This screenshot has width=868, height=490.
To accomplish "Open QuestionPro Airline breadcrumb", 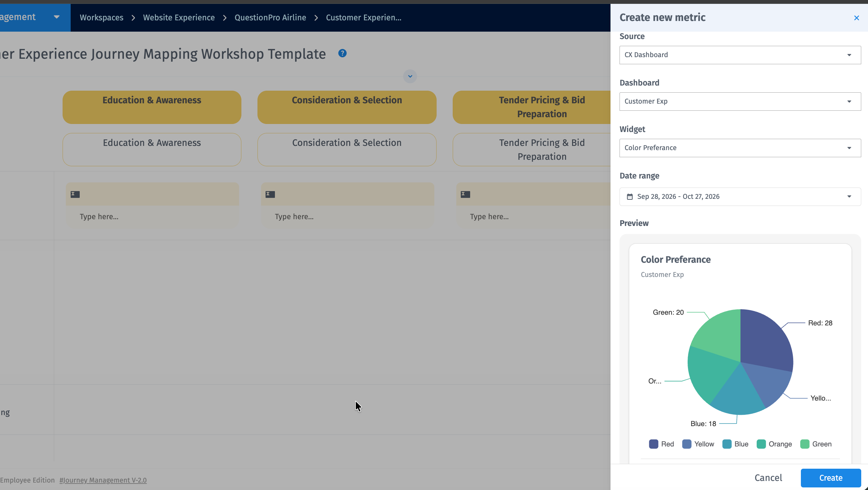I will tap(270, 17).
